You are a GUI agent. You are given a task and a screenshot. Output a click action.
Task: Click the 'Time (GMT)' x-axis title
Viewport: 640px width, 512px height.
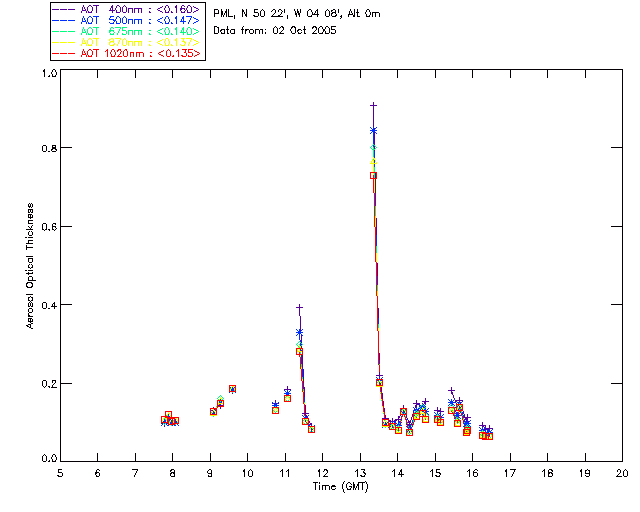click(340, 487)
